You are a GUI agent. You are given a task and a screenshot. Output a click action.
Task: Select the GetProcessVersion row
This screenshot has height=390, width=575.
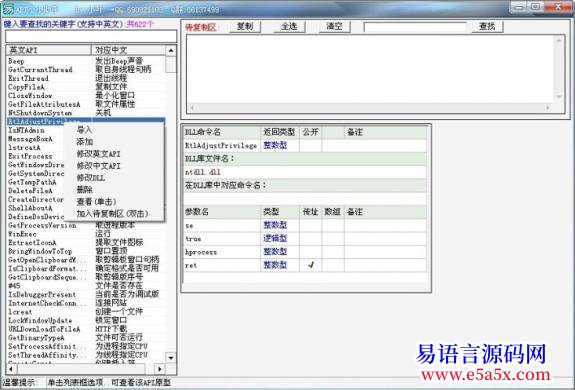tap(86, 225)
